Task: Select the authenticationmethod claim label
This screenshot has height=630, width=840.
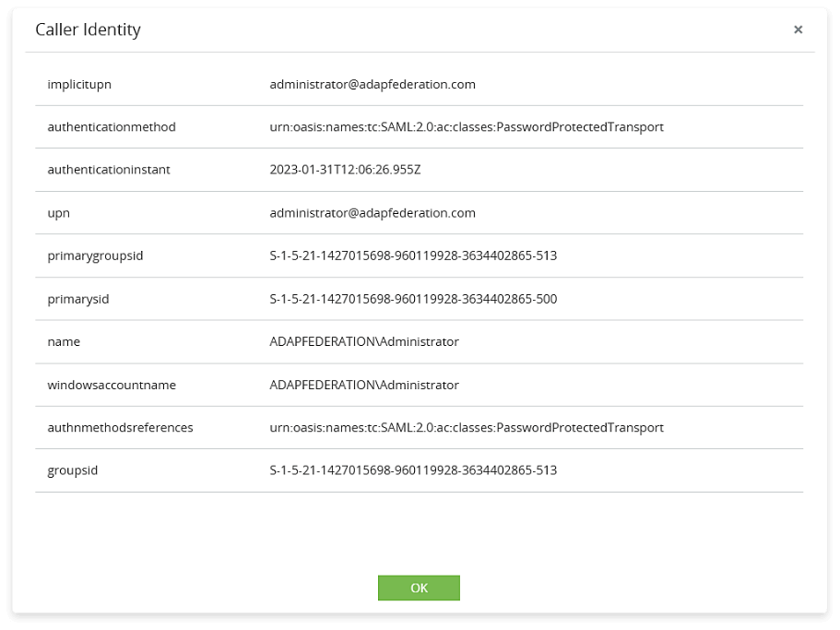Action: tap(112, 126)
